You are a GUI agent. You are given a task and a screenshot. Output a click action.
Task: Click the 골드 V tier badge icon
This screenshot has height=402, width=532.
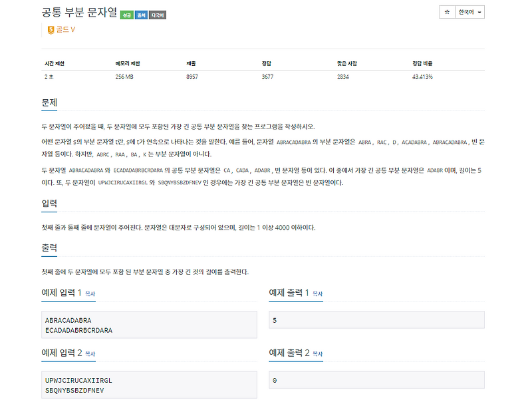[51, 29]
